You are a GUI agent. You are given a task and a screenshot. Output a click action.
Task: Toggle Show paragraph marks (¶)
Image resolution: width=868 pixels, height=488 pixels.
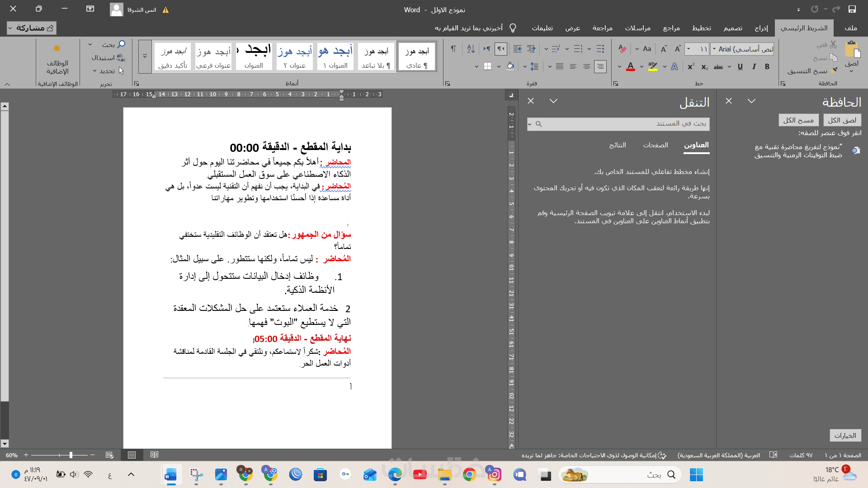pyautogui.click(x=453, y=49)
